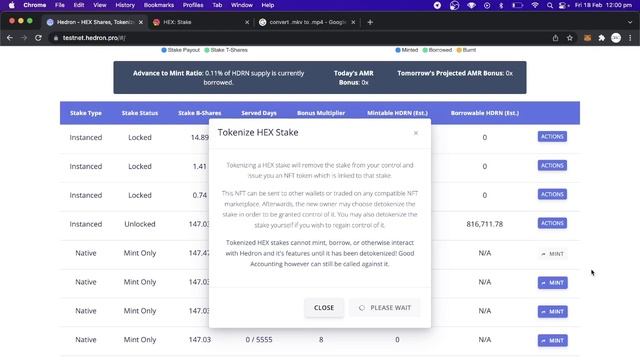
Task: Open ACTIONS for the Unlocked Instanced stake
Action: (x=552, y=223)
